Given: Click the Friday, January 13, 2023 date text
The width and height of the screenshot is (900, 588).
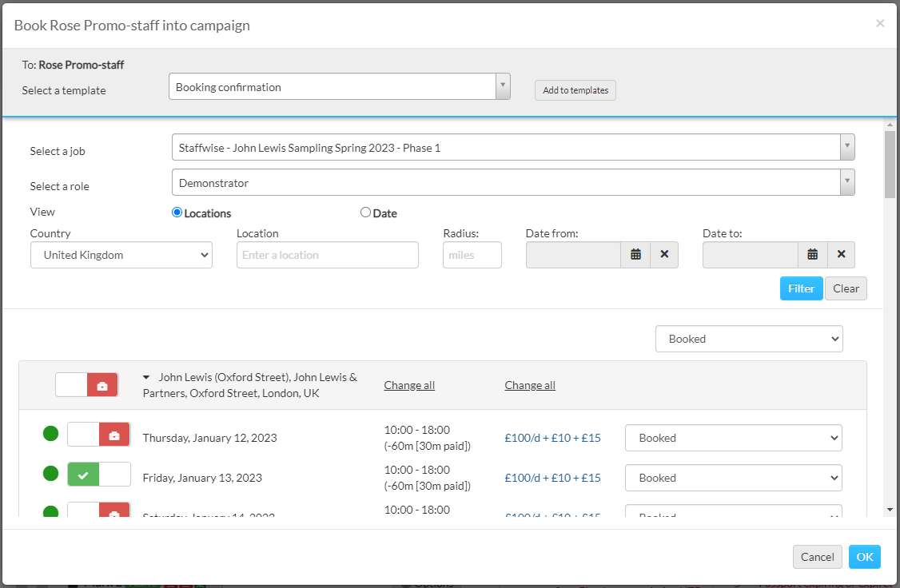Looking at the screenshot, I should (202, 478).
